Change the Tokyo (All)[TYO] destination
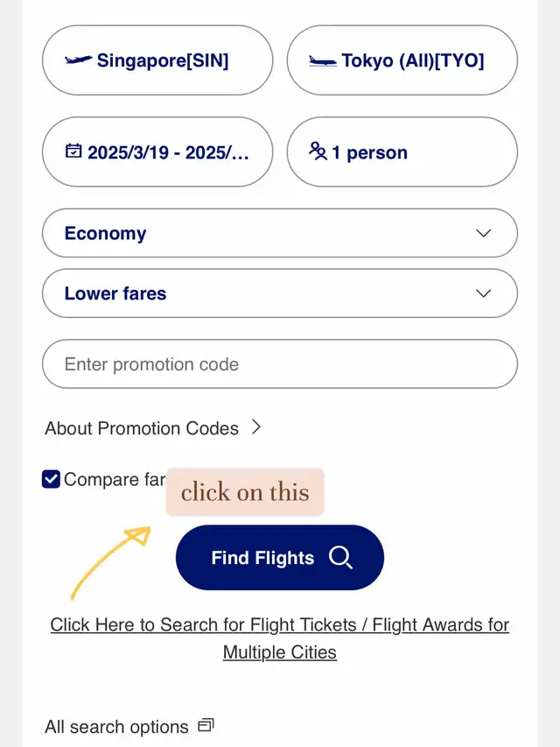The width and height of the screenshot is (560, 747). 402,60
